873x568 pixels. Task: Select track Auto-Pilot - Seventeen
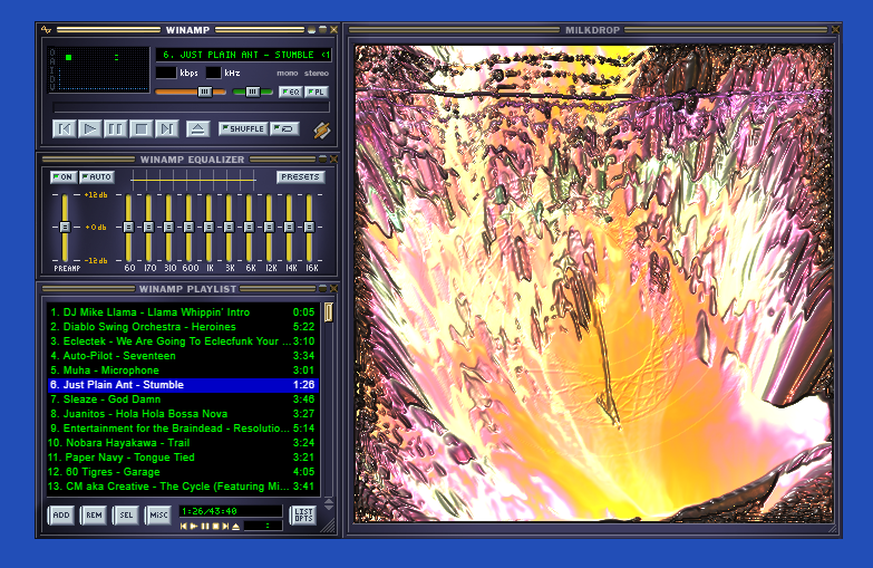pos(183,356)
